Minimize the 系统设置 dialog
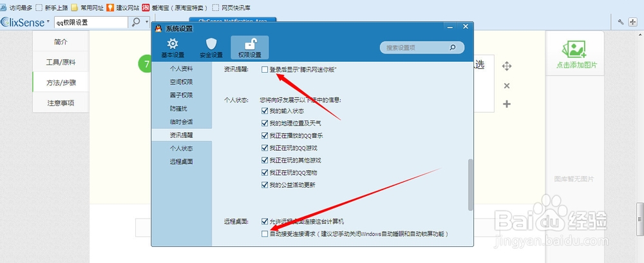644x263 pixels. [450, 26]
